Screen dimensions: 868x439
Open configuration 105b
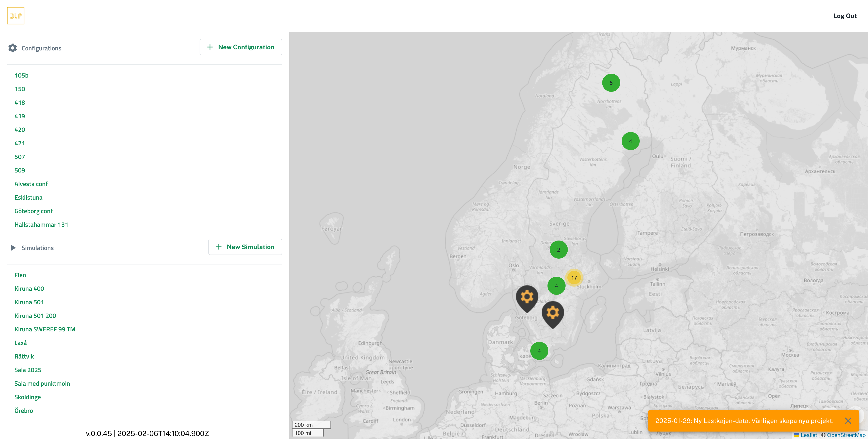[21, 76]
